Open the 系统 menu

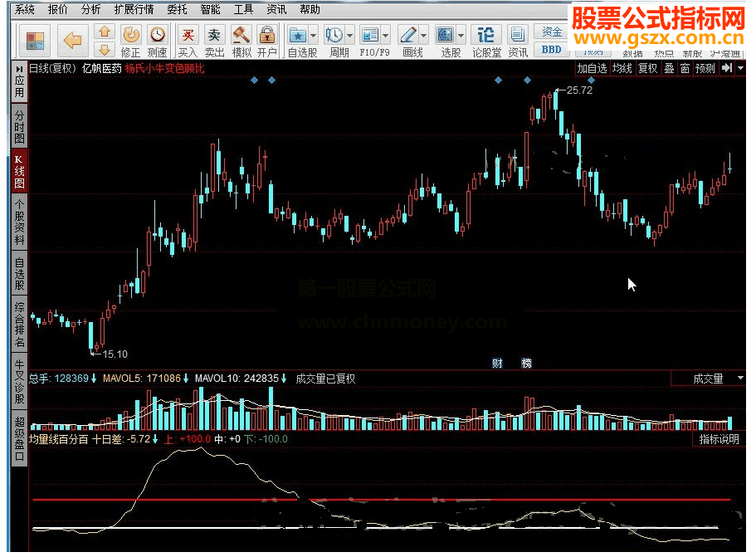coord(24,9)
